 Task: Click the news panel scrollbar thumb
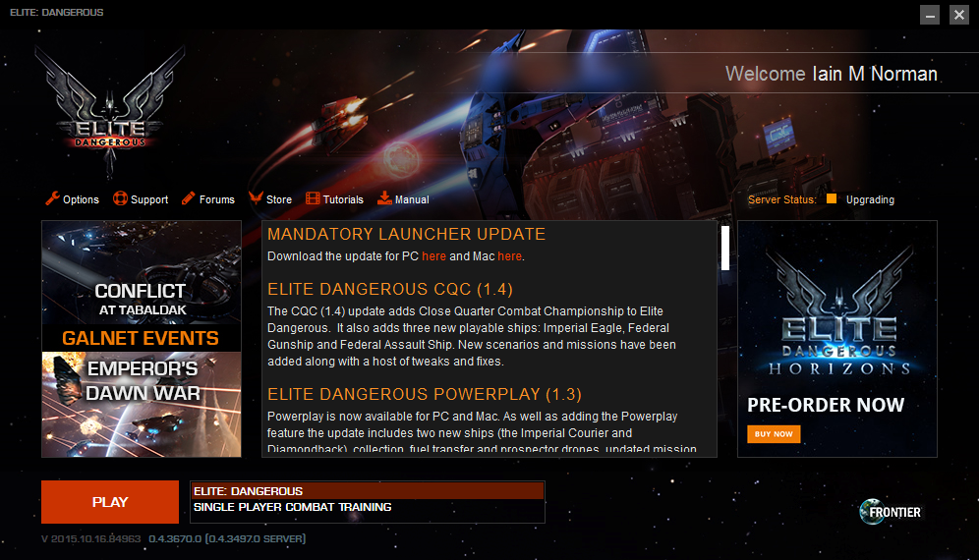pos(724,248)
